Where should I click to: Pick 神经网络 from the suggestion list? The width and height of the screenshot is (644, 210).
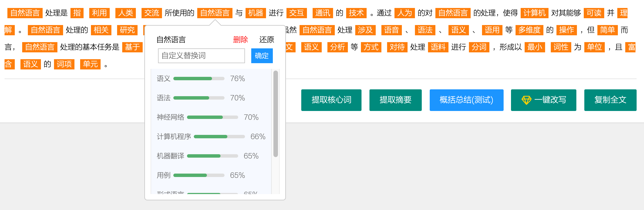[x=171, y=117]
